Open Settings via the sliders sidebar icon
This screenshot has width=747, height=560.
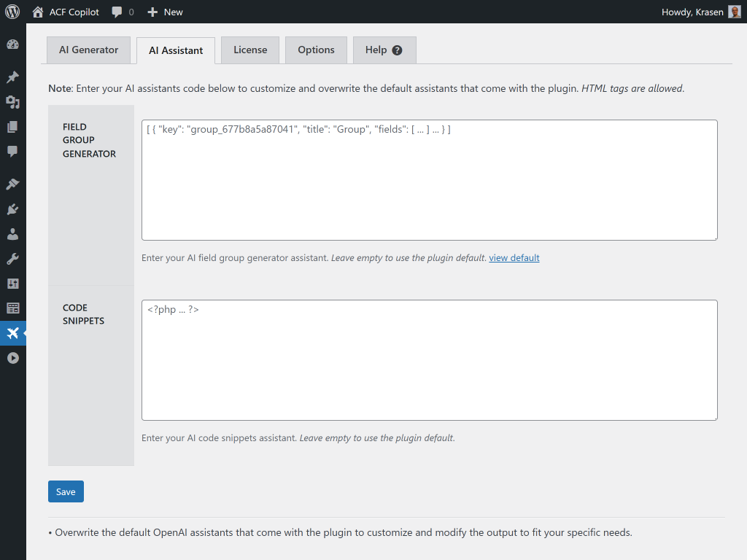tap(13, 284)
